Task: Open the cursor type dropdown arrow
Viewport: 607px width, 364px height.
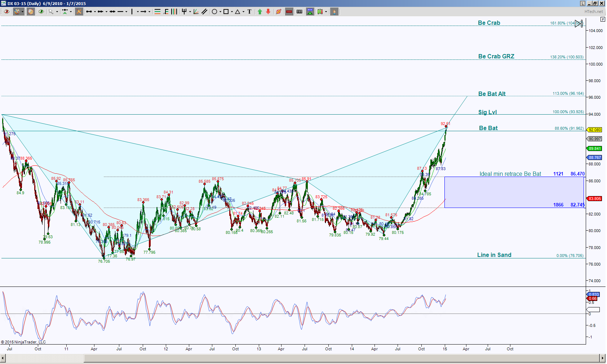Action: pyautogui.click(x=57, y=12)
